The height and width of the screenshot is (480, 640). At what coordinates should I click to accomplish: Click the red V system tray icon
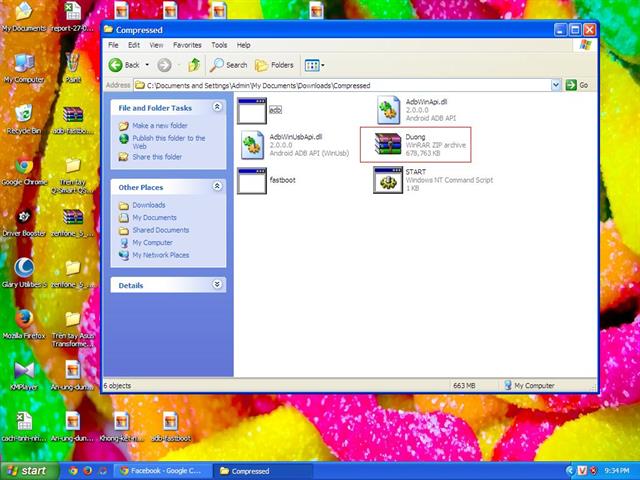pos(582,471)
